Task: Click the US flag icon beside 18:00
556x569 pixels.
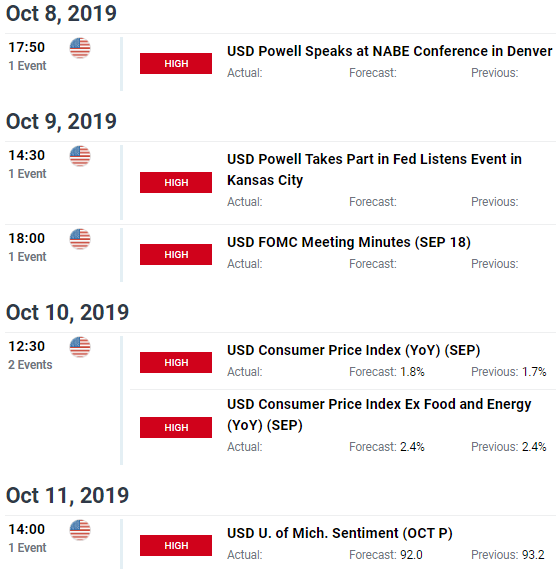Action: (80, 239)
